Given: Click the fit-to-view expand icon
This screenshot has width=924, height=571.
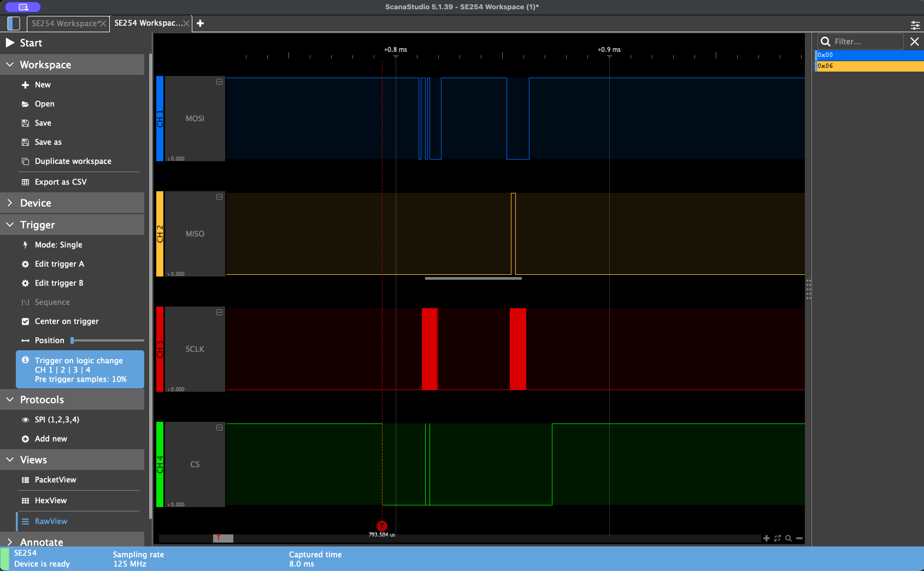Looking at the screenshot, I should click(x=778, y=538).
